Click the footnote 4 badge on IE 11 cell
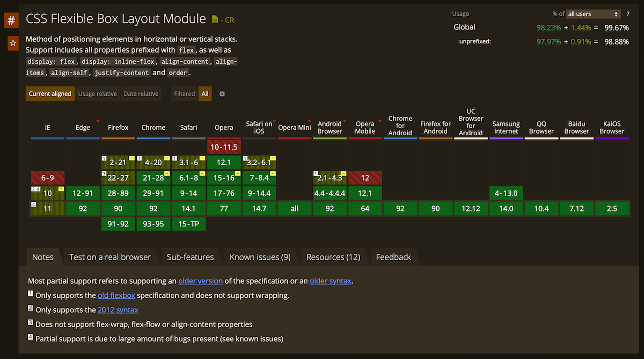The image size is (644, 359). [33, 205]
